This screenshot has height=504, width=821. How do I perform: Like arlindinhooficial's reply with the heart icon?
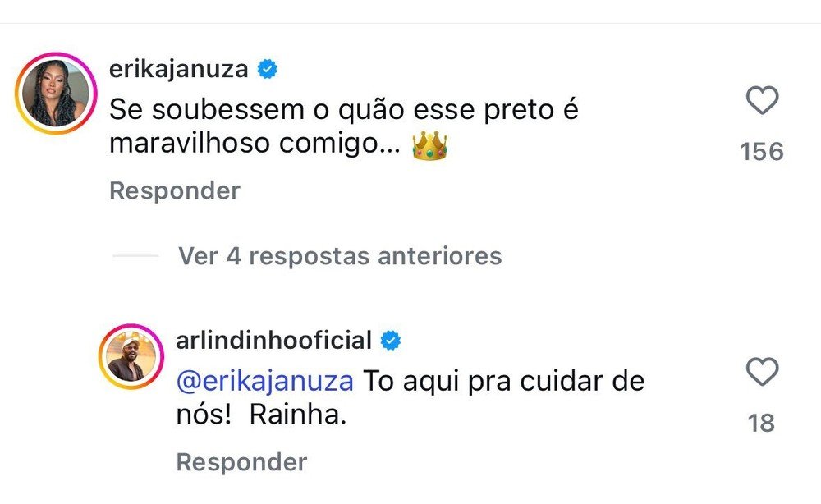click(763, 373)
